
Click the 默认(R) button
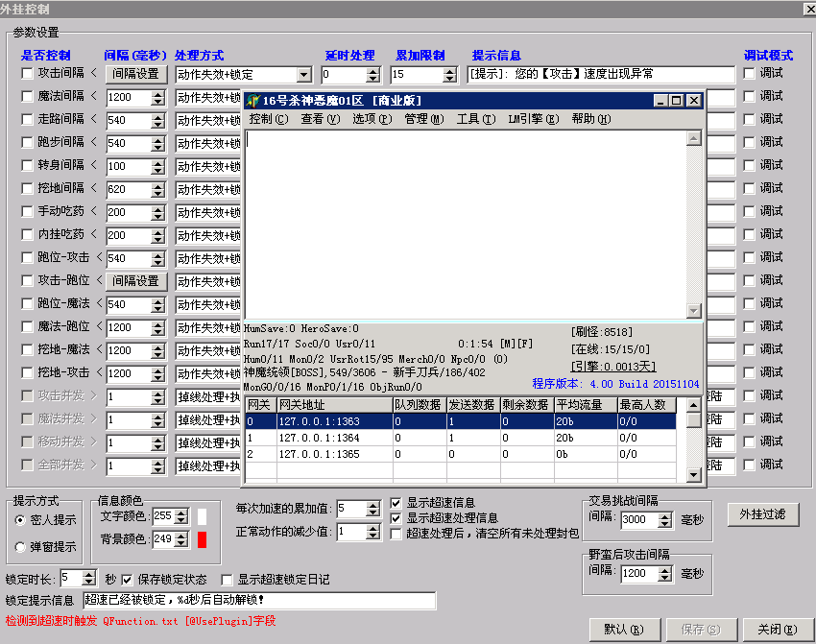pos(624,630)
